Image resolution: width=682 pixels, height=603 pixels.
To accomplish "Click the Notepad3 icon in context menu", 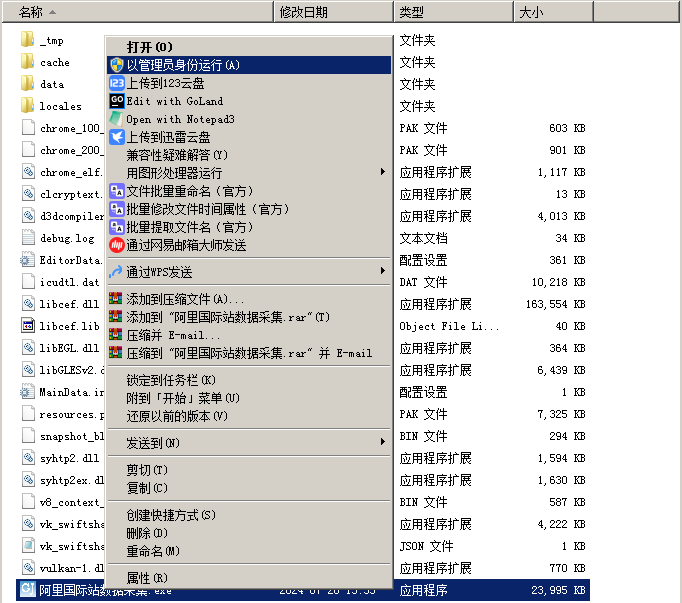I will click(x=116, y=119).
